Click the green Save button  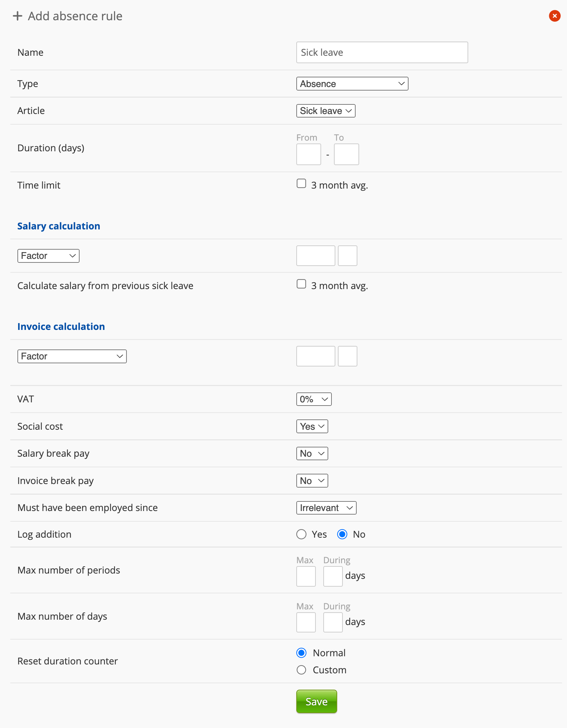316,701
